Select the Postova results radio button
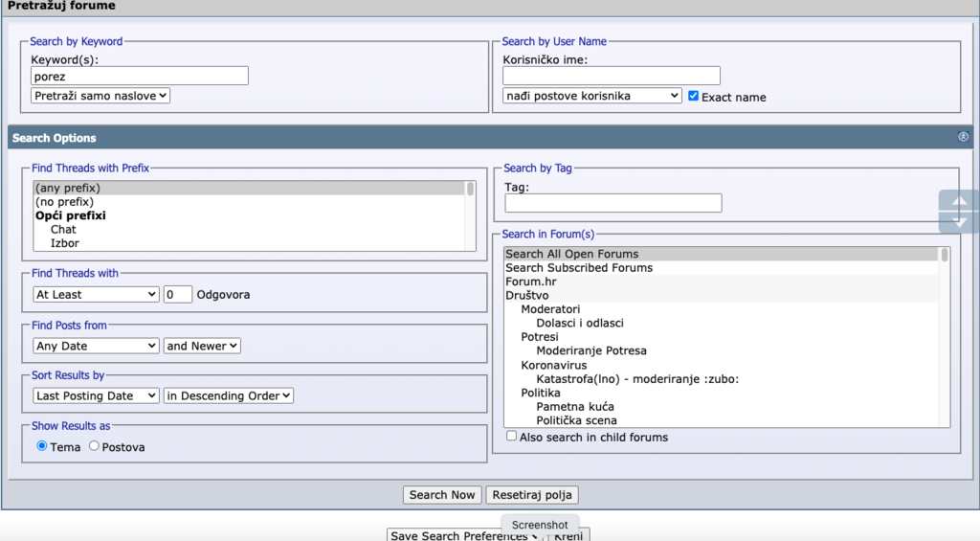Image resolution: width=980 pixels, height=541 pixels. [x=94, y=446]
